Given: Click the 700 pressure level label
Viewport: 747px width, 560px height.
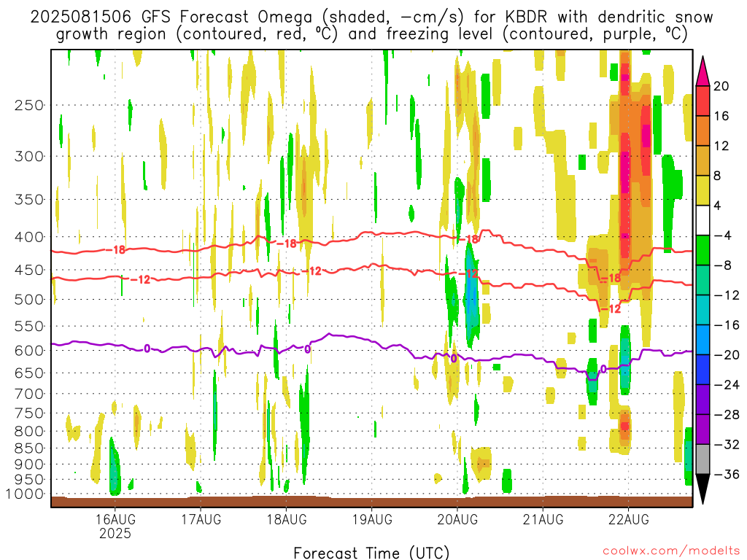Looking at the screenshot, I should [x=28, y=394].
